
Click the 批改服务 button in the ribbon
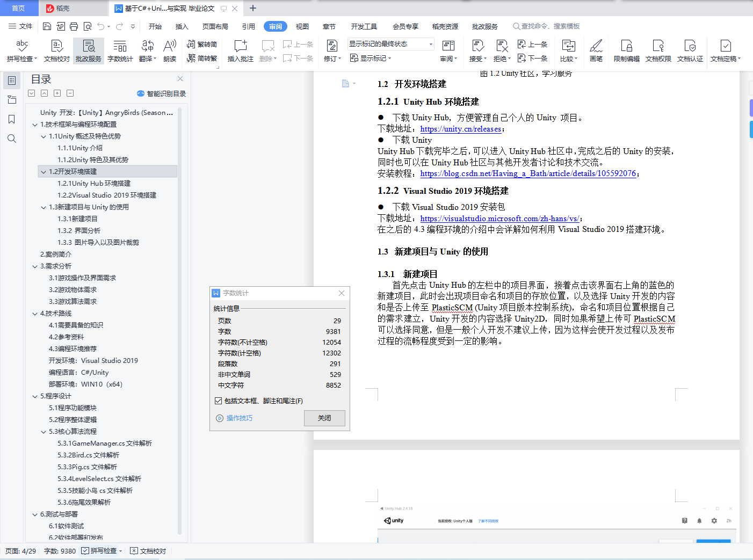(x=89, y=51)
